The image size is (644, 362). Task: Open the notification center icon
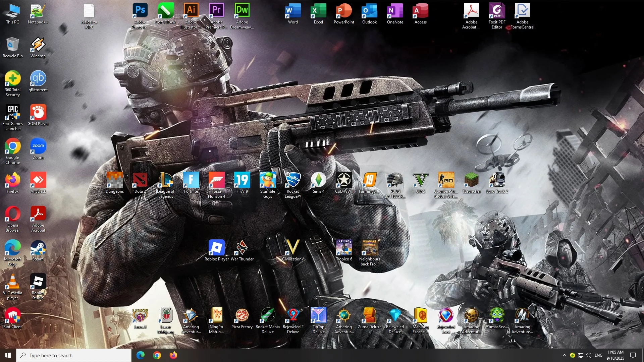coord(633,355)
